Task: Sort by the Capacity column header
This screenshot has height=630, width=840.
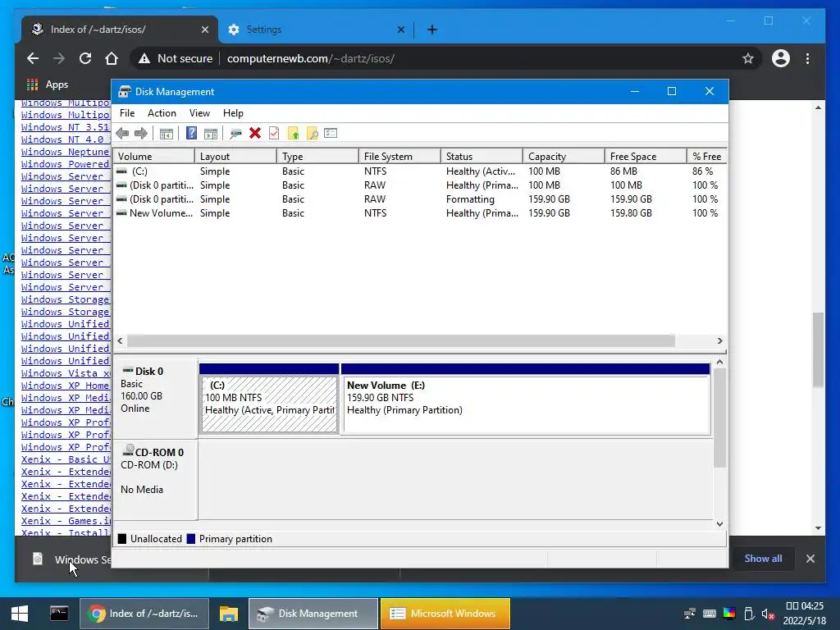Action: click(x=564, y=157)
